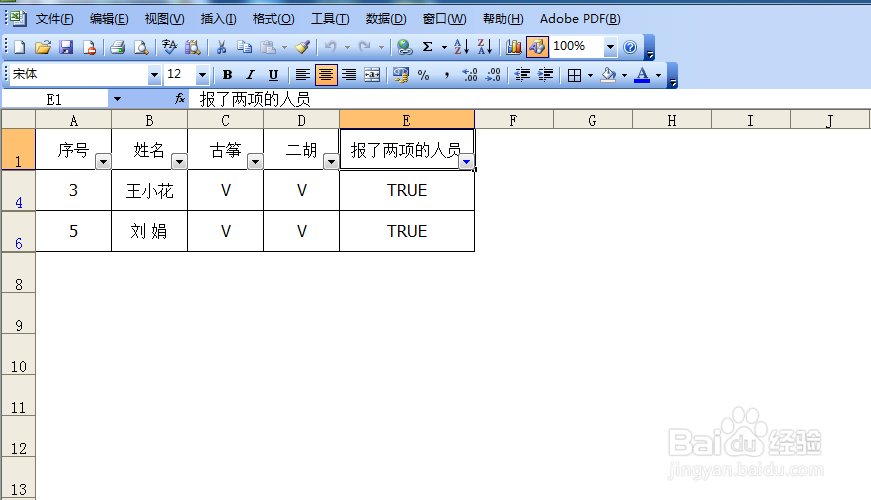Open Print Preview icon

141,47
